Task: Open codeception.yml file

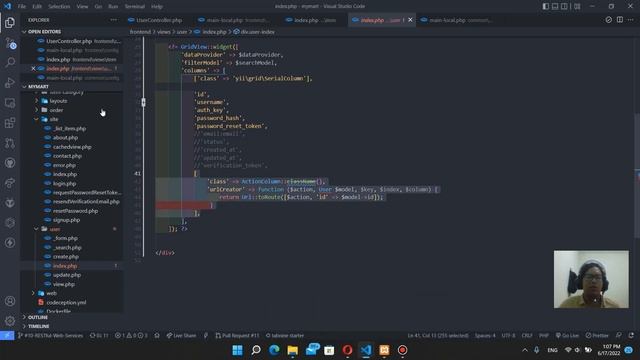Action: coord(66,302)
